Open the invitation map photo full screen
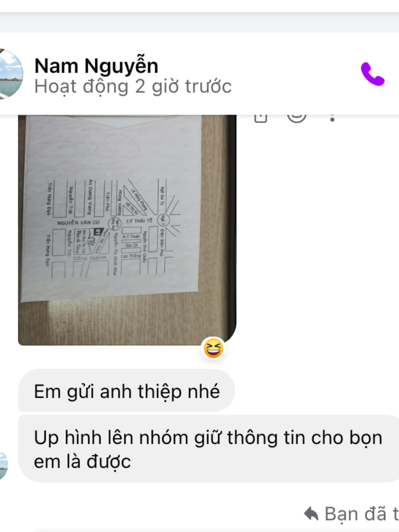The image size is (399, 532). (x=127, y=230)
